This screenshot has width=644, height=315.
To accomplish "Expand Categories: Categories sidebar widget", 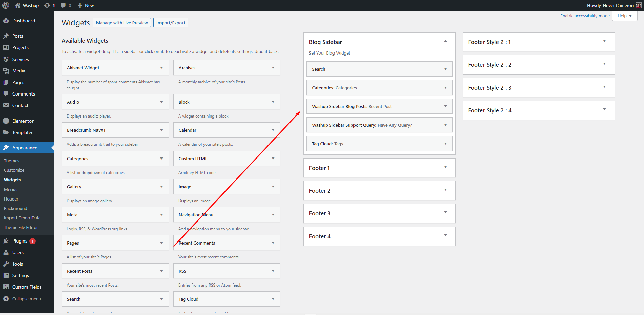I will point(446,88).
